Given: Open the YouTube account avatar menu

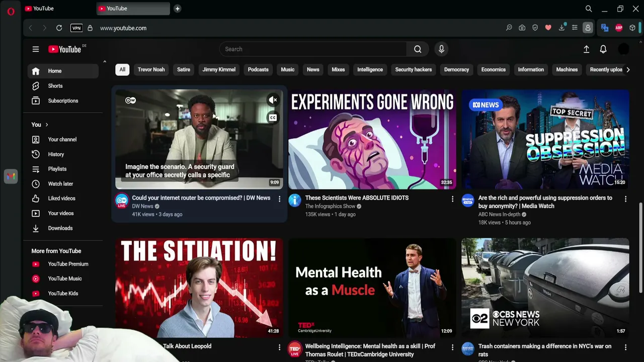Looking at the screenshot, I should [623, 49].
